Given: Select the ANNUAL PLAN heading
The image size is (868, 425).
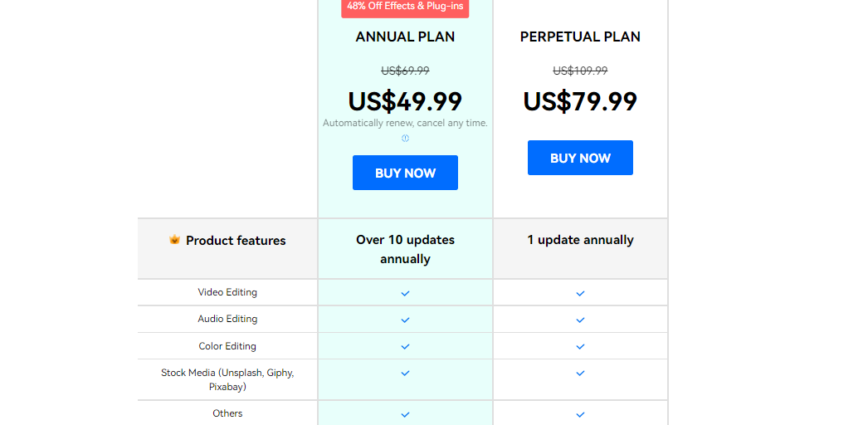Looking at the screenshot, I should click(x=405, y=37).
